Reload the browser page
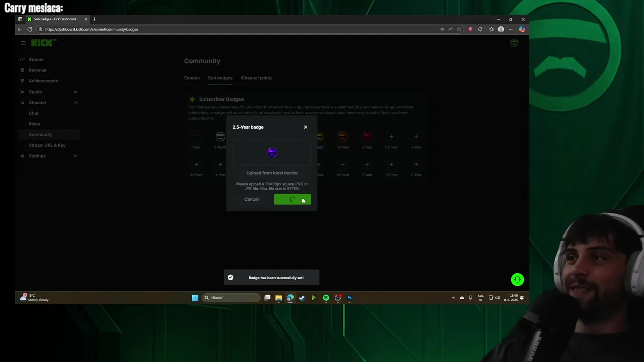Viewport: 644px width, 362px height. pyautogui.click(x=30, y=29)
